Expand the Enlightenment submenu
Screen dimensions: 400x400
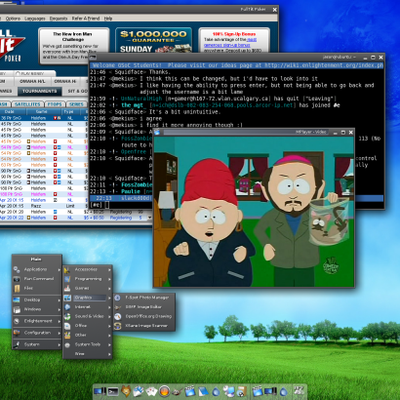click(37, 321)
